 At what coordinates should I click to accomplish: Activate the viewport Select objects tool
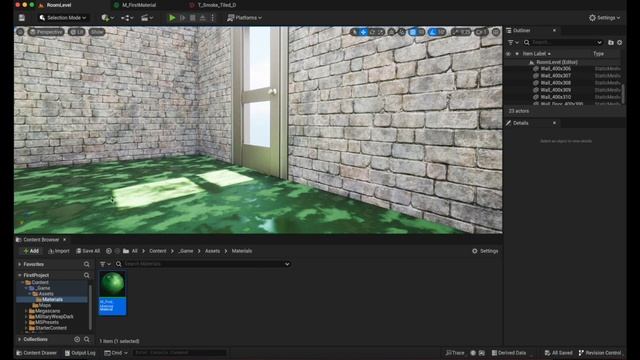click(354, 32)
